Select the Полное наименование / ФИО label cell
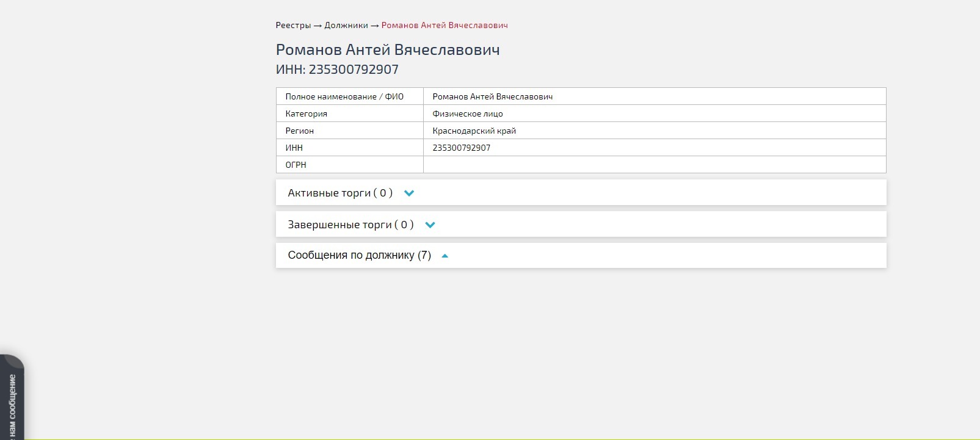Screen dimensions: 980x440 (x=344, y=96)
